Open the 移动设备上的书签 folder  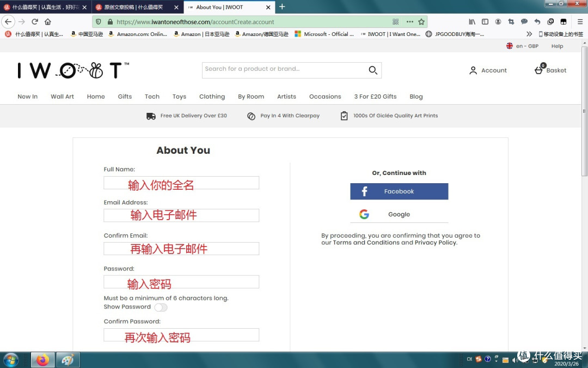561,34
